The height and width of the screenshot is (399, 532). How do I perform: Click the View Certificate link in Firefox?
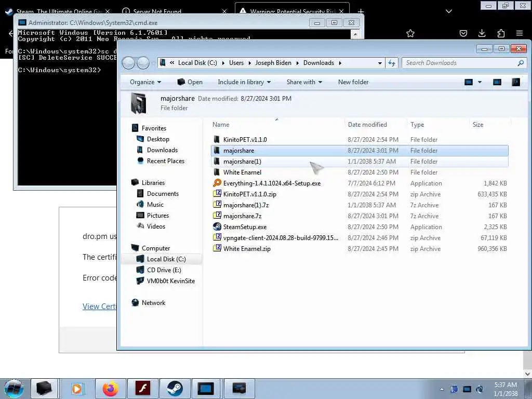(99, 306)
